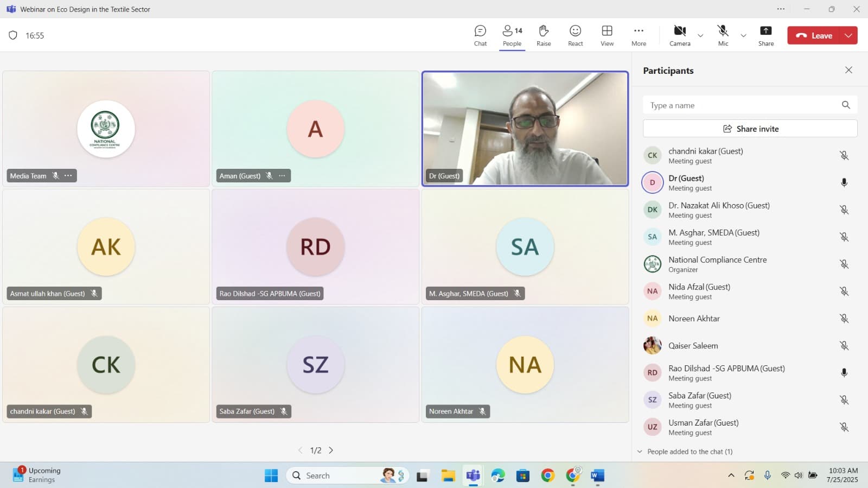Unmute the Mic
The height and width of the screenshot is (488, 868).
coord(723,36)
